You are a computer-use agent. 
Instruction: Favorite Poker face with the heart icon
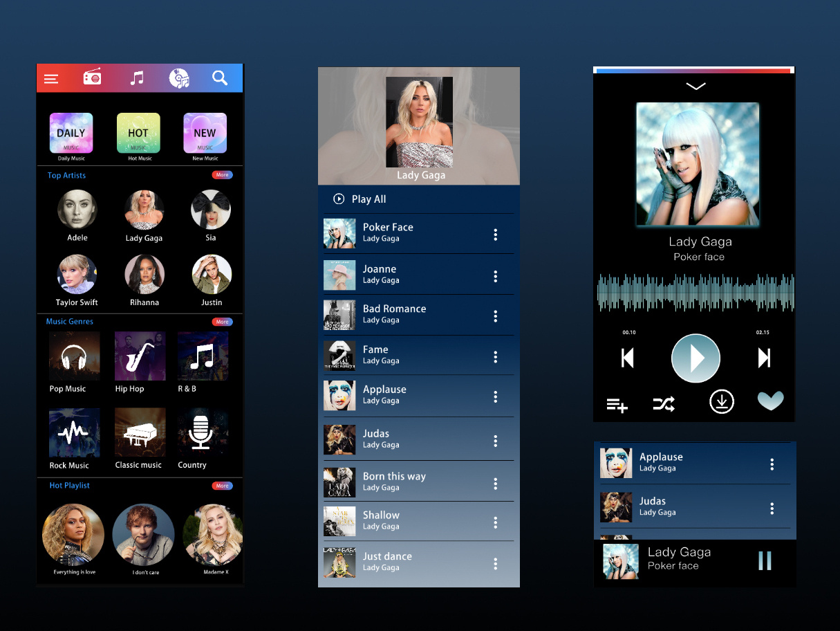[770, 401]
